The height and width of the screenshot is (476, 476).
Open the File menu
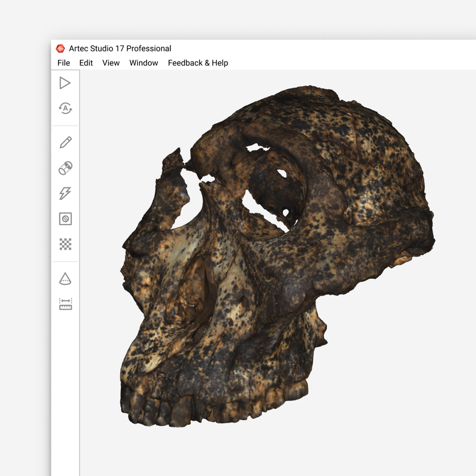tap(64, 63)
